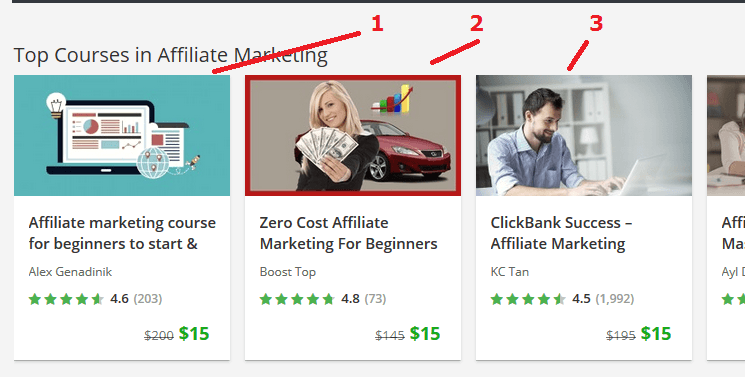
Task: Open 'Zero Cost Affiliate Marketing For Beginners' title
Action: click(x=348, y=233)
